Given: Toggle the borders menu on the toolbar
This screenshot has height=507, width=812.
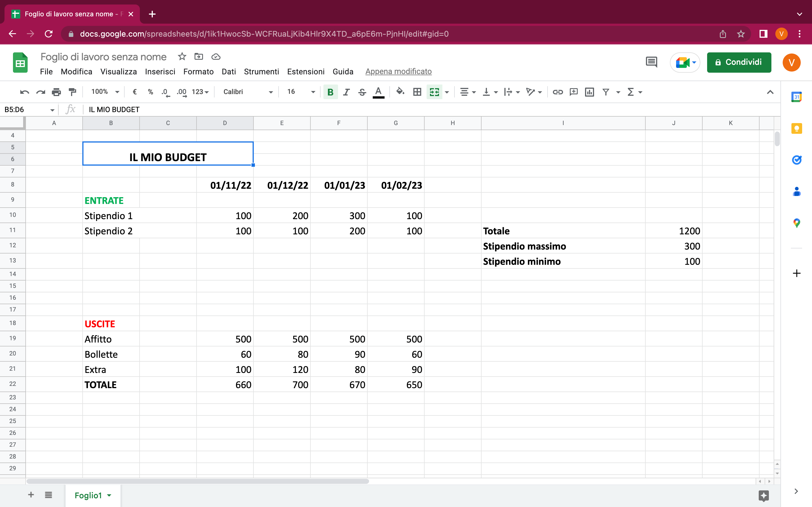Looking at the screenshot, I should click(417, 92).
